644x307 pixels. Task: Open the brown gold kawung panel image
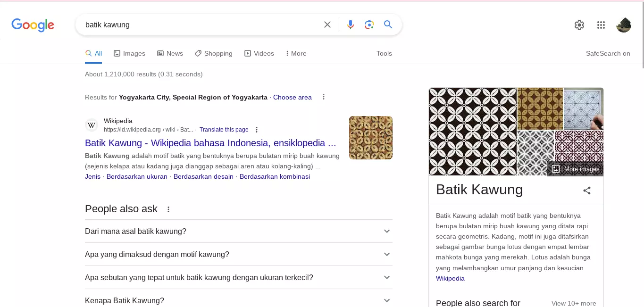pos(540,108)
